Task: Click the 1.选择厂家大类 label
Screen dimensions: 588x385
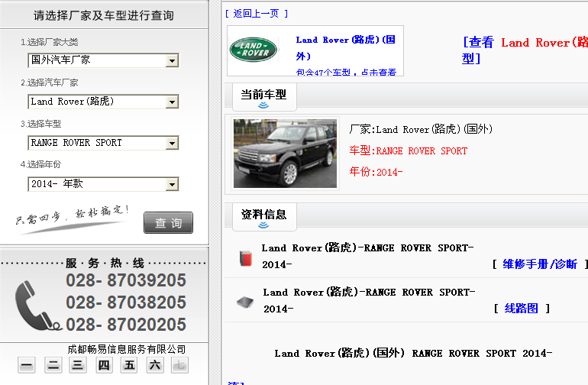Action: tap(50, 42)
